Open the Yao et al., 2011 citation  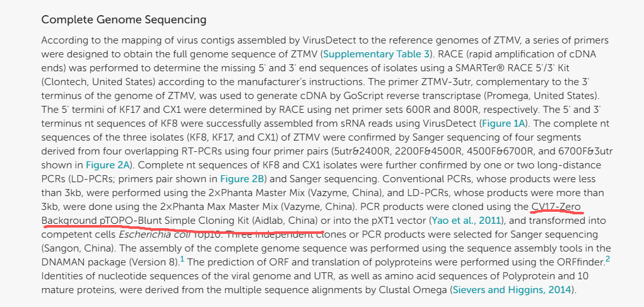click(465, 221)
